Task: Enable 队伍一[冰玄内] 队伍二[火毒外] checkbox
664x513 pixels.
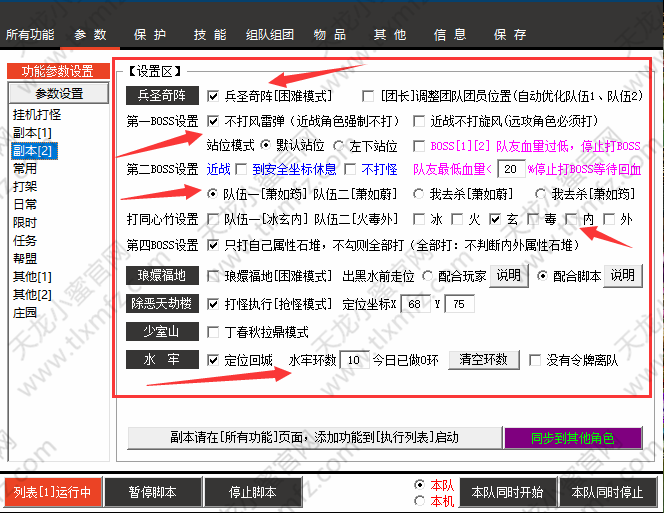Action: 213,219
